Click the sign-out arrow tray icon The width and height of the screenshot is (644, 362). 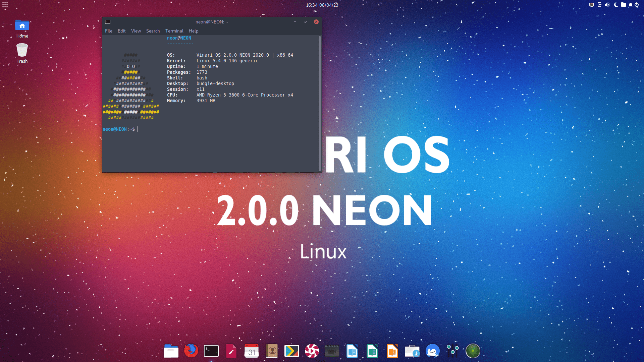point(599,5)
